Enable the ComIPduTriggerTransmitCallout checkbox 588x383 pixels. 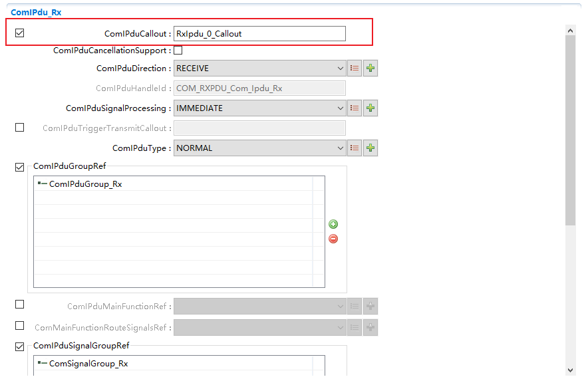click(x=19, y=128)
